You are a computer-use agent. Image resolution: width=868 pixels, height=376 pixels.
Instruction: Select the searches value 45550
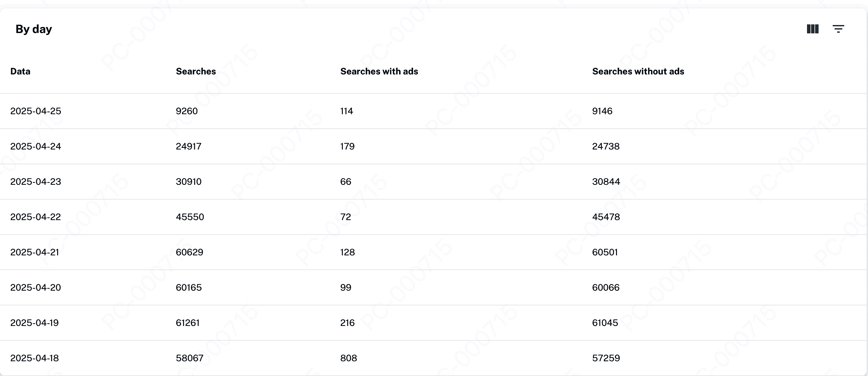(190, 217)
